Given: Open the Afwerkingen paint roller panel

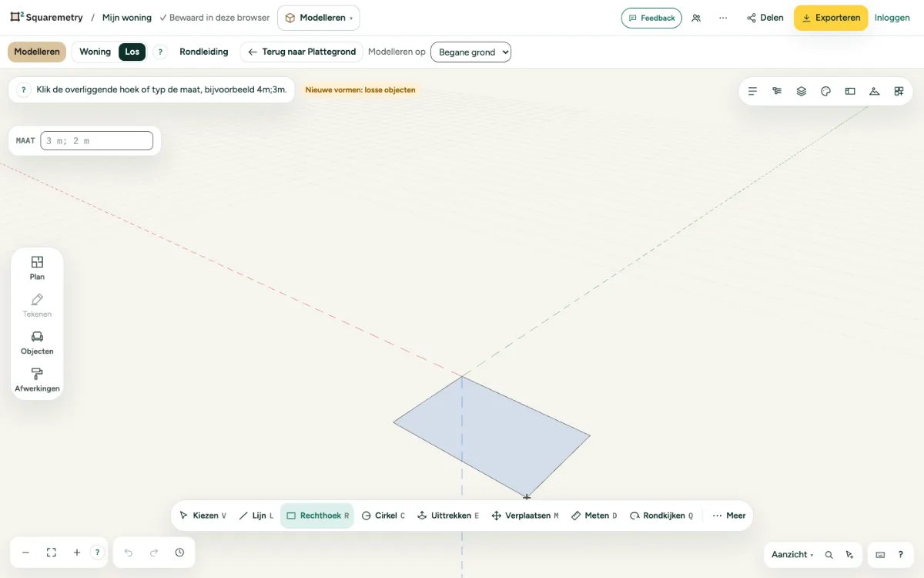Looking at the screenshot, I should pos(37,380).
